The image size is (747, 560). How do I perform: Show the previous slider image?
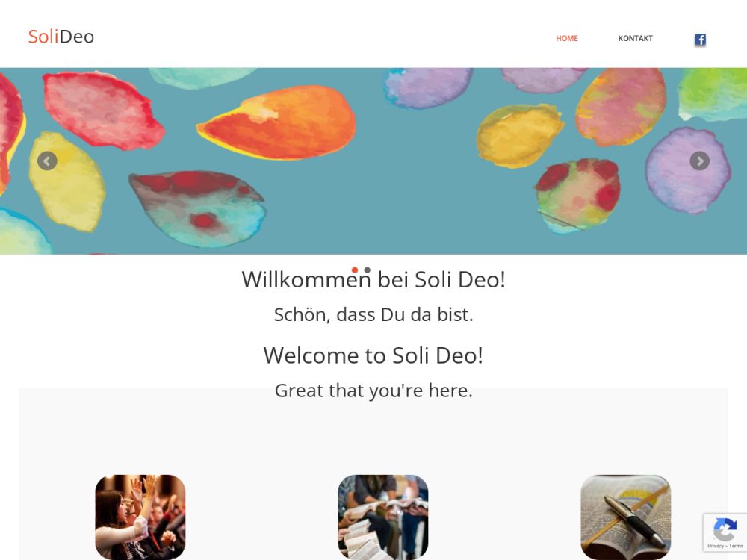[47, 161]
